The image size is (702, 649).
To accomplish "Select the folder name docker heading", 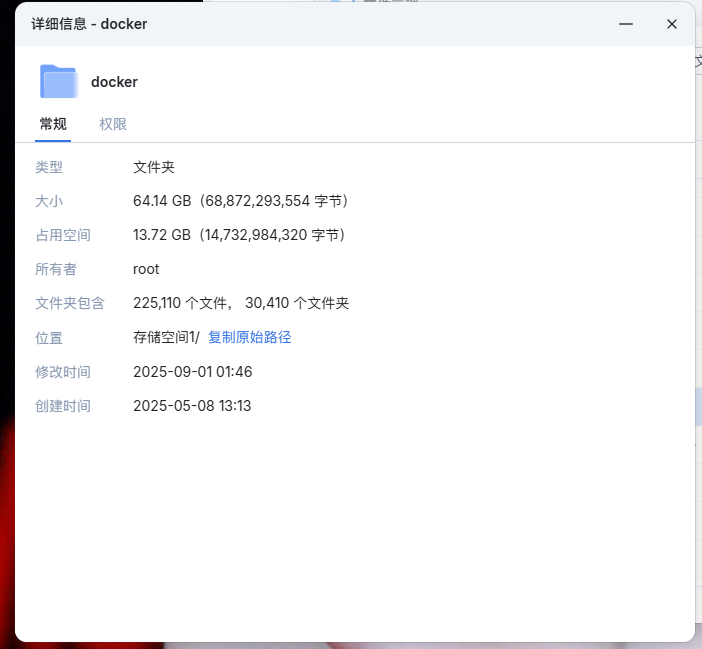I will point(114,82).
